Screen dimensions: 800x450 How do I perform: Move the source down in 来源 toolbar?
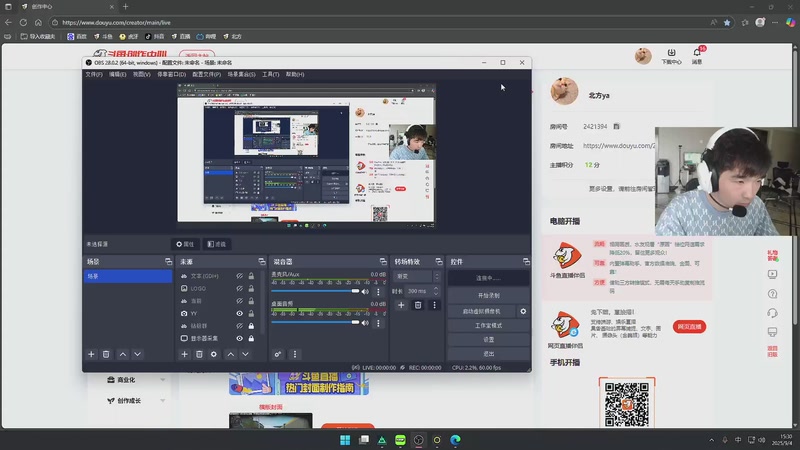pyautogui.click(x=245, y=354)
